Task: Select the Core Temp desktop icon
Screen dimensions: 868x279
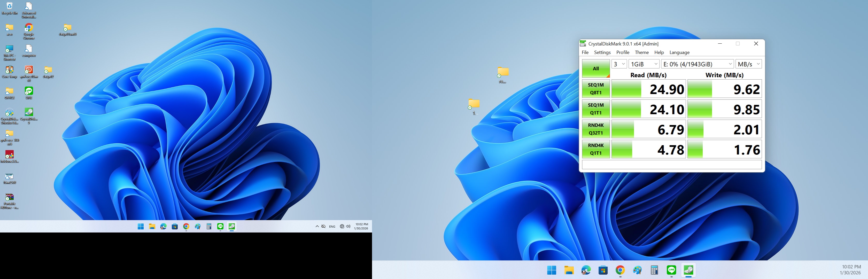Action: click(10, 71)
